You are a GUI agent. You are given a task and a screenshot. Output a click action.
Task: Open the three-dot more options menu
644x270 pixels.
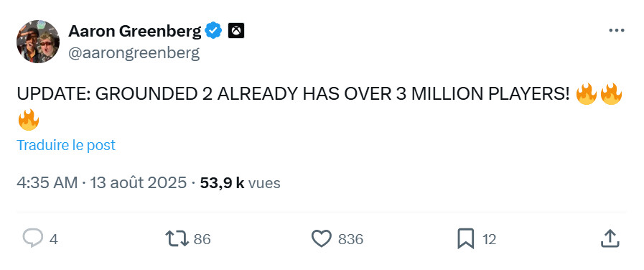click(x=617, y=31)
